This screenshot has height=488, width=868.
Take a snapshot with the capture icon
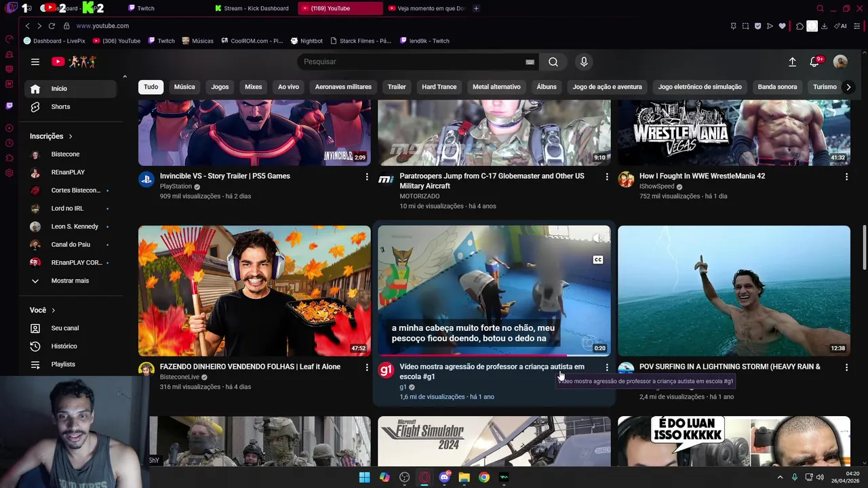(745, 26)
